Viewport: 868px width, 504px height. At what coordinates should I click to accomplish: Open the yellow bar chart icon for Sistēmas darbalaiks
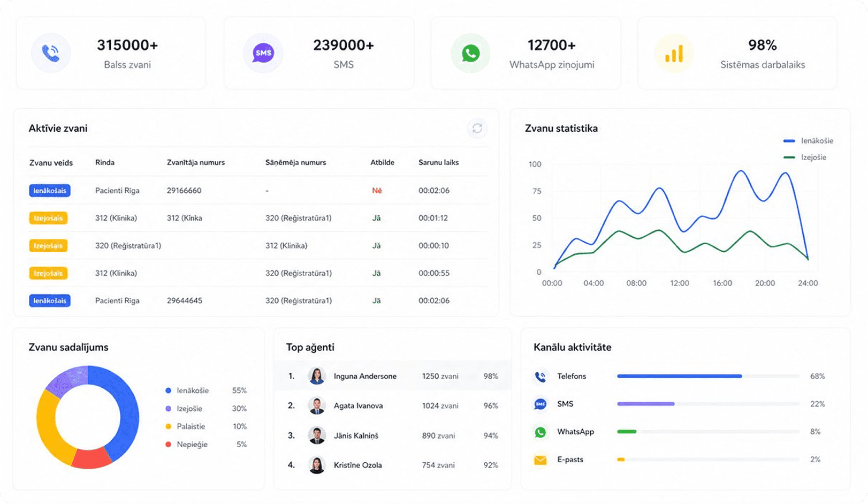674,53
